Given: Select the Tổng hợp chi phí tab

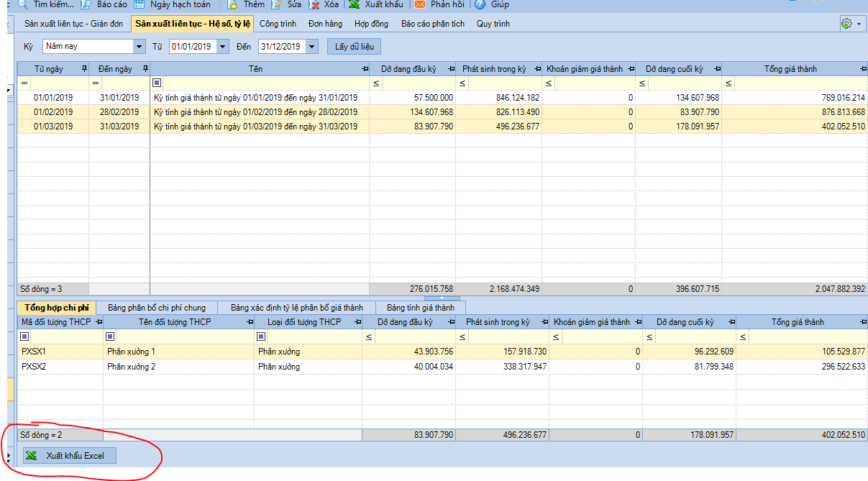Looking at the screenshot, I should 56,308.
